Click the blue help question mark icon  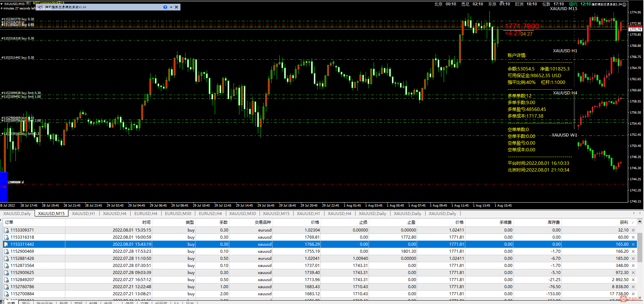point(165,7)
